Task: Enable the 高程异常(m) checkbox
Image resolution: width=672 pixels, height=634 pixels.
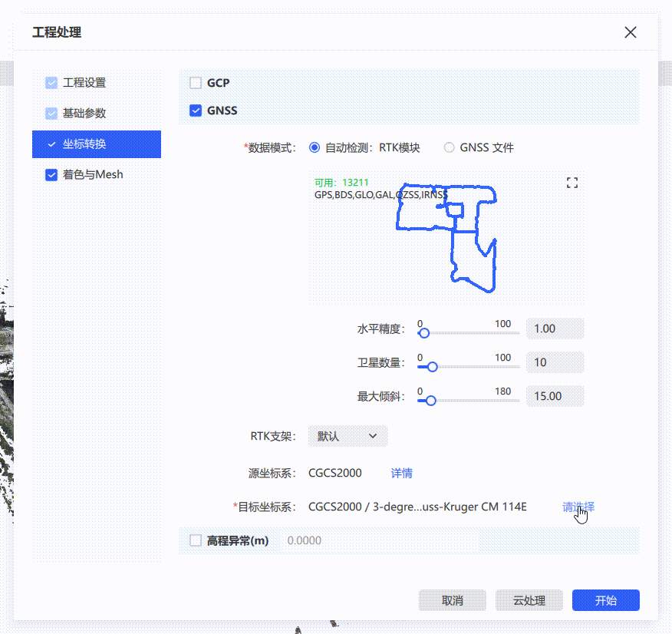Action: (196, 540)
